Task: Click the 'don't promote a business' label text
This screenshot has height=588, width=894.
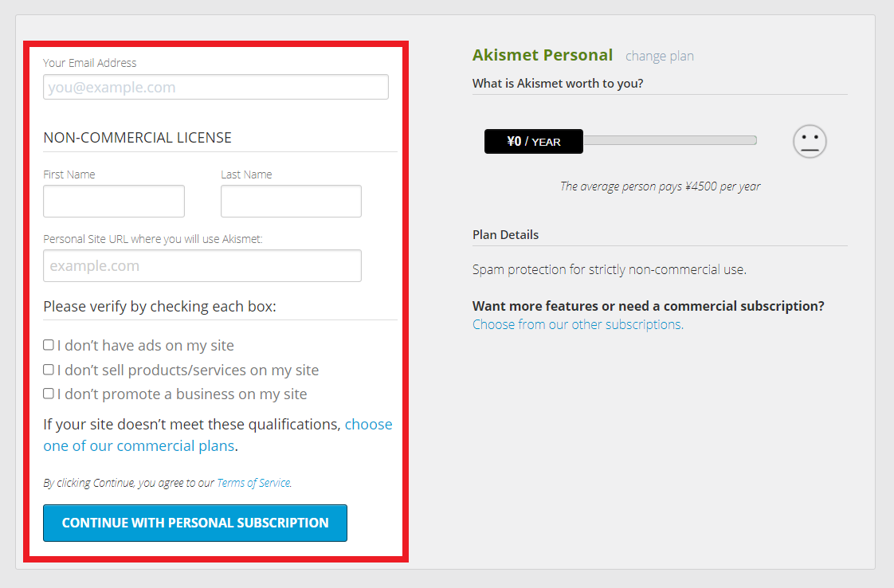Action: point(182,394)
